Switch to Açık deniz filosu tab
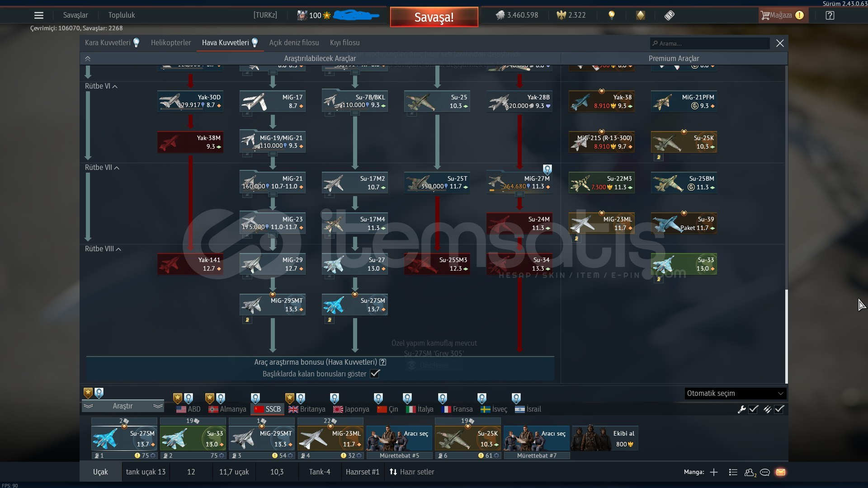868x488 pixels. [x=294, y=43]
